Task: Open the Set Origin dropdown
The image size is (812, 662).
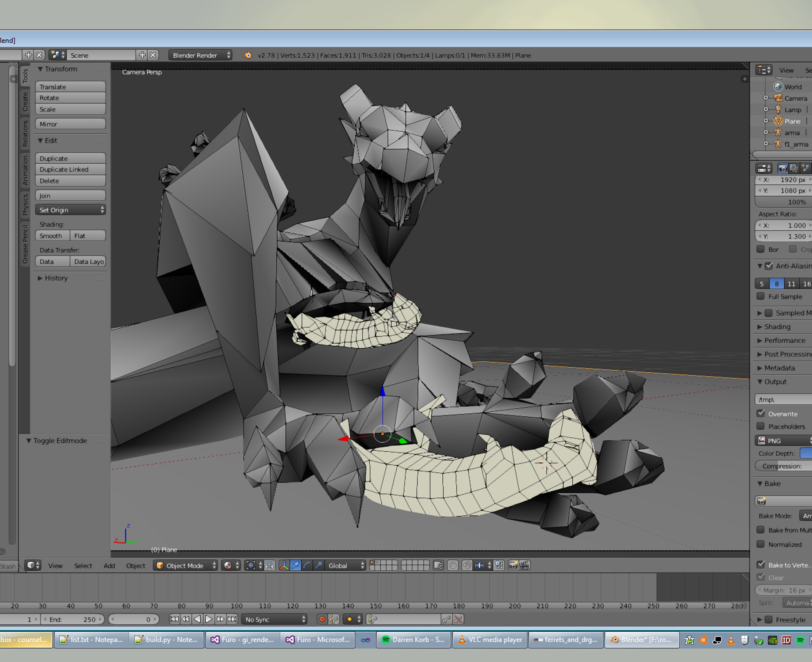Action: (x=70, y=210)
